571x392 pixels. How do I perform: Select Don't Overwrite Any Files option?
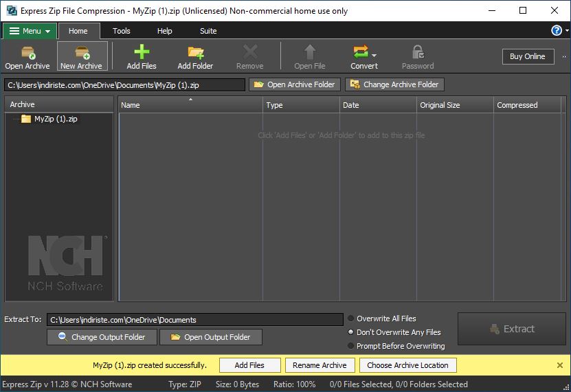[394, 332]
